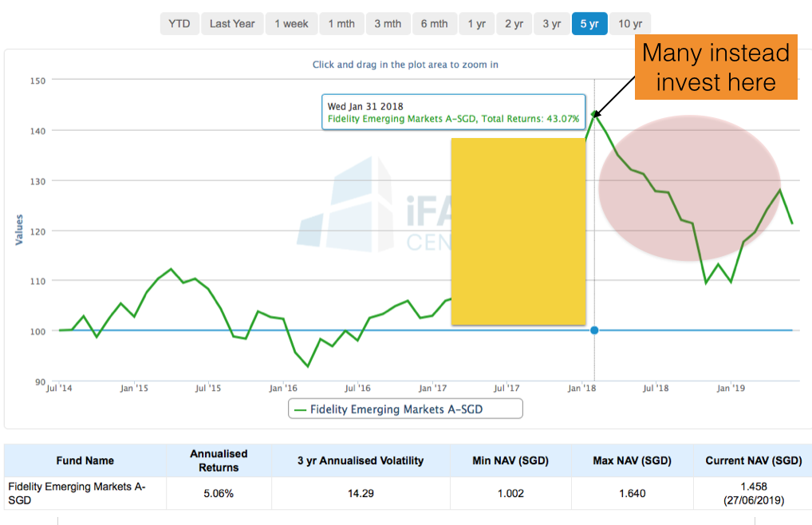Click the green peak data point at 43.07%
Viewport: 812px width, 525px height.
(594, 114)
